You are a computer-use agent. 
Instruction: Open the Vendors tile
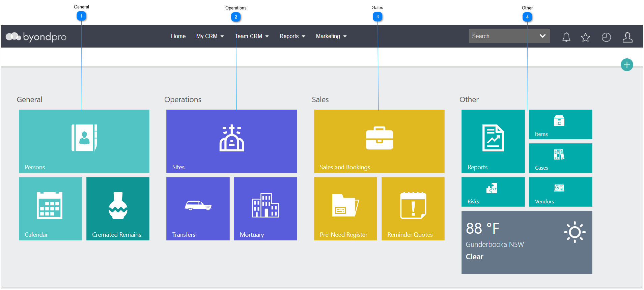561,192
